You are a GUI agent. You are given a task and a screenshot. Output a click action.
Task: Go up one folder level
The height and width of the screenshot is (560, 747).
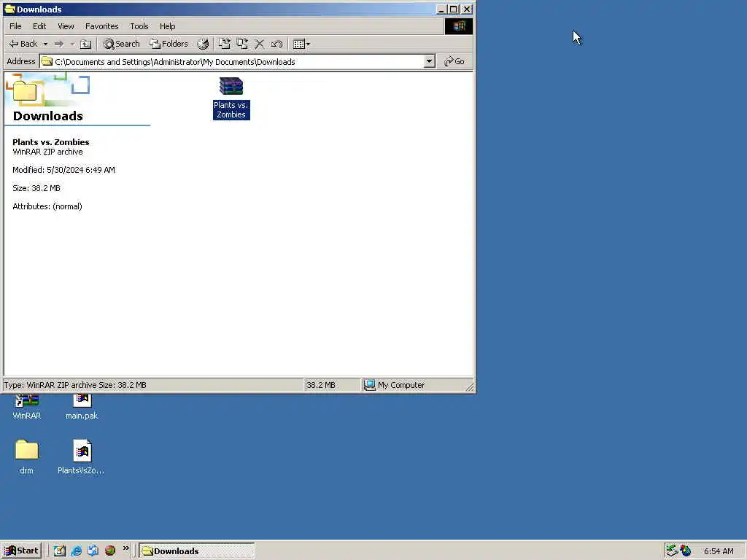[86, 44]
